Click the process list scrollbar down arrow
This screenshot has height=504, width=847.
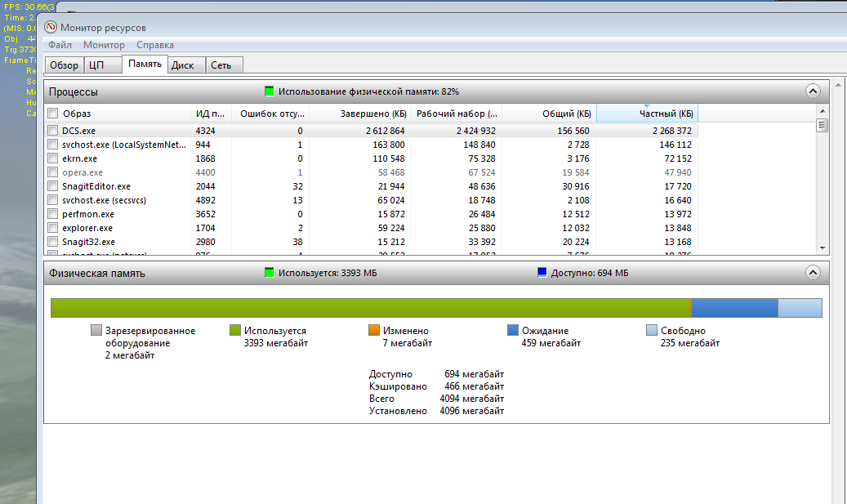[x=822, y=248]
